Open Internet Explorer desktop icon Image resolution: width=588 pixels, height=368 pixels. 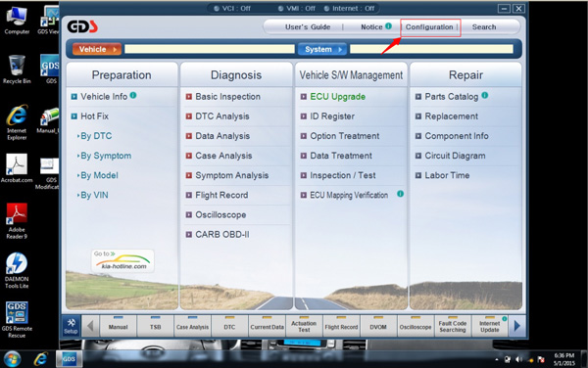[x=17, y=122]
